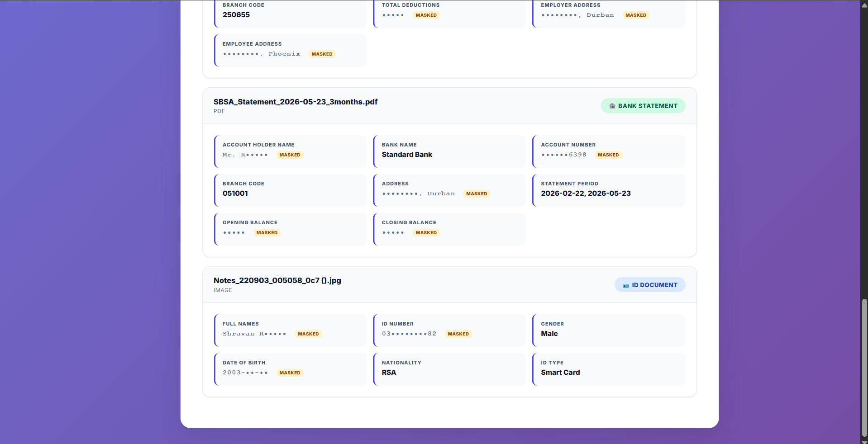Click MASKED tag next to Date of Birth

(x=290, y=373)
